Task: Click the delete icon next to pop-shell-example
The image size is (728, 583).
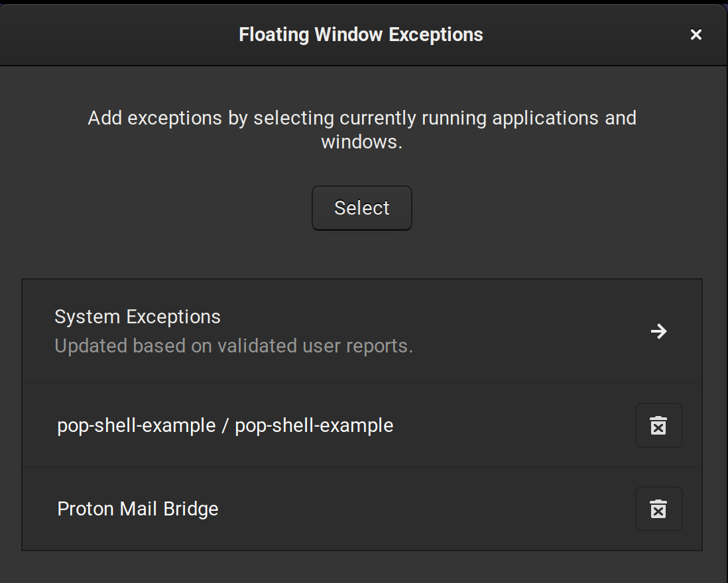Action: pyautogui.click(x=658, y=425)
